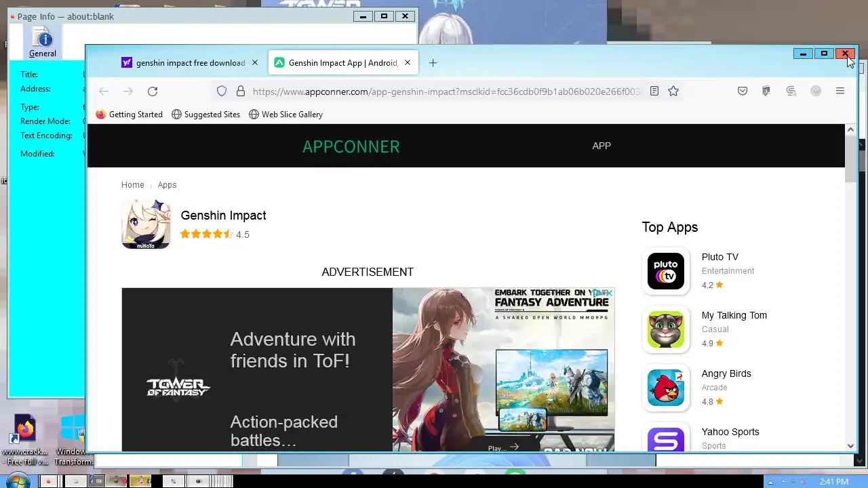Screen dimensions: 868x488
Task: Click the Casual category under My Talking Tom
Action: (x=715, y=329)
